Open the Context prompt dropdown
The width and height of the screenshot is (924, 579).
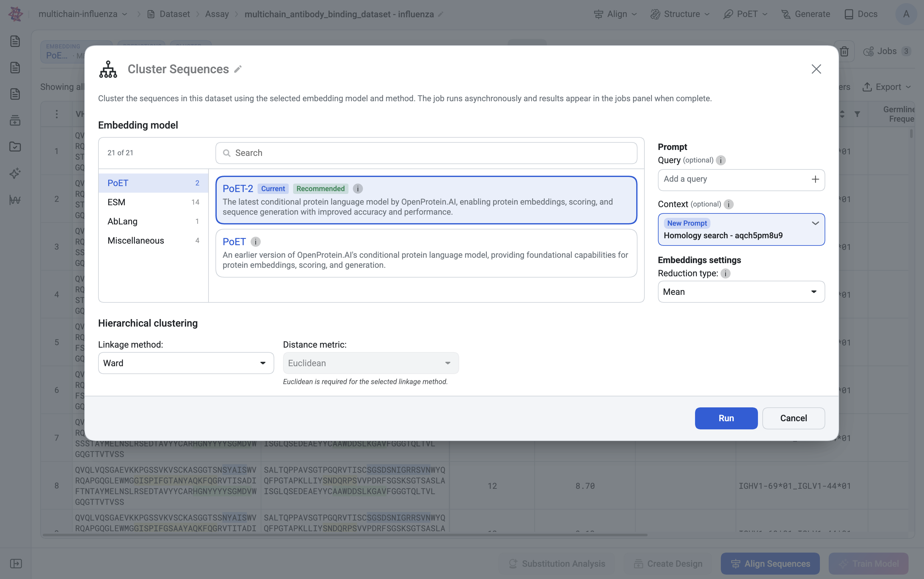(741, 229)
